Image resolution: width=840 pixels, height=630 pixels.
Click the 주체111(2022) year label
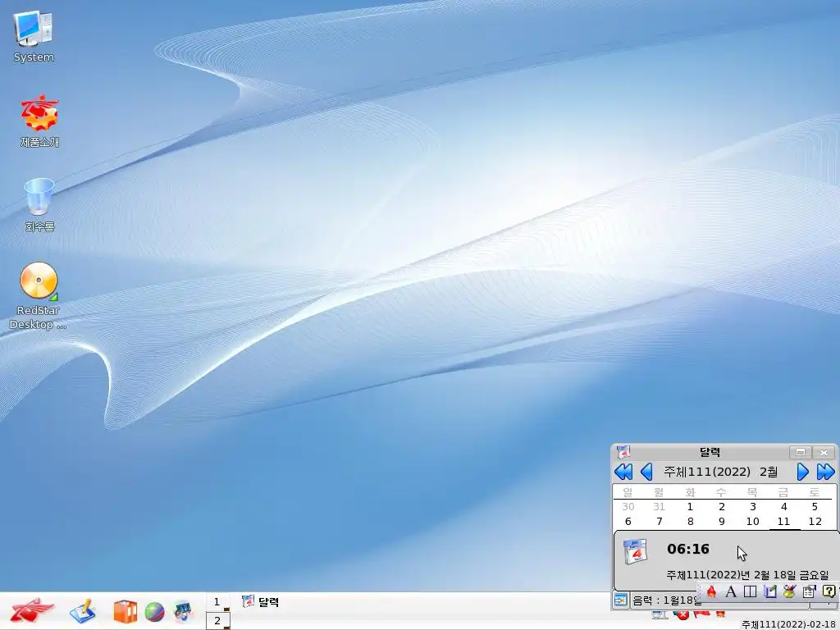coord(707,472)
